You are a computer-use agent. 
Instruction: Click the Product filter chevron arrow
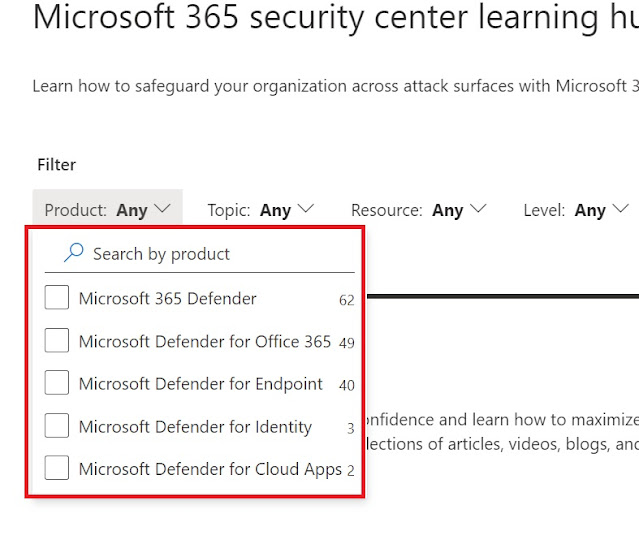tap(163, 209)
